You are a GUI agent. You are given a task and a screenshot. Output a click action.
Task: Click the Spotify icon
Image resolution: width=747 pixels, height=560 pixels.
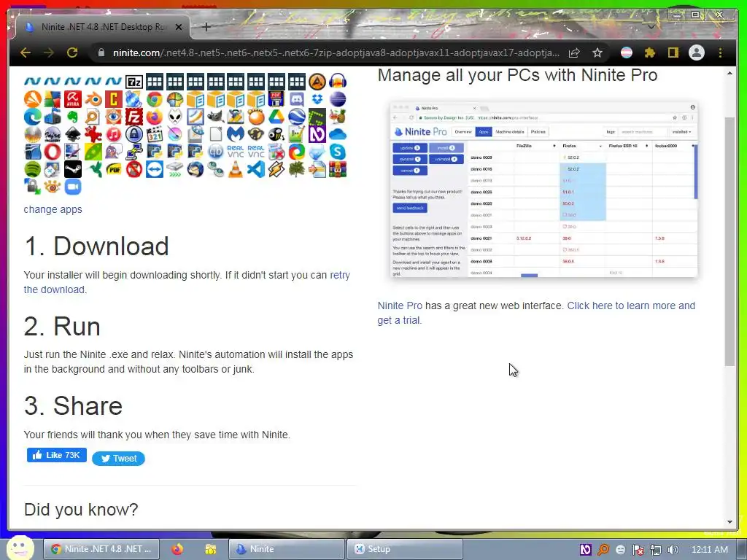(x=32, y=169)
